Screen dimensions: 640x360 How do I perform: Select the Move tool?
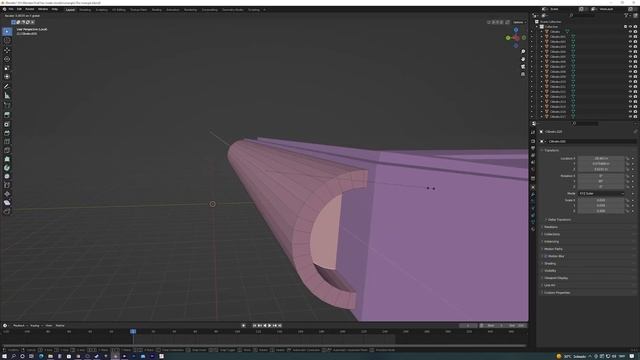(7, 50)
